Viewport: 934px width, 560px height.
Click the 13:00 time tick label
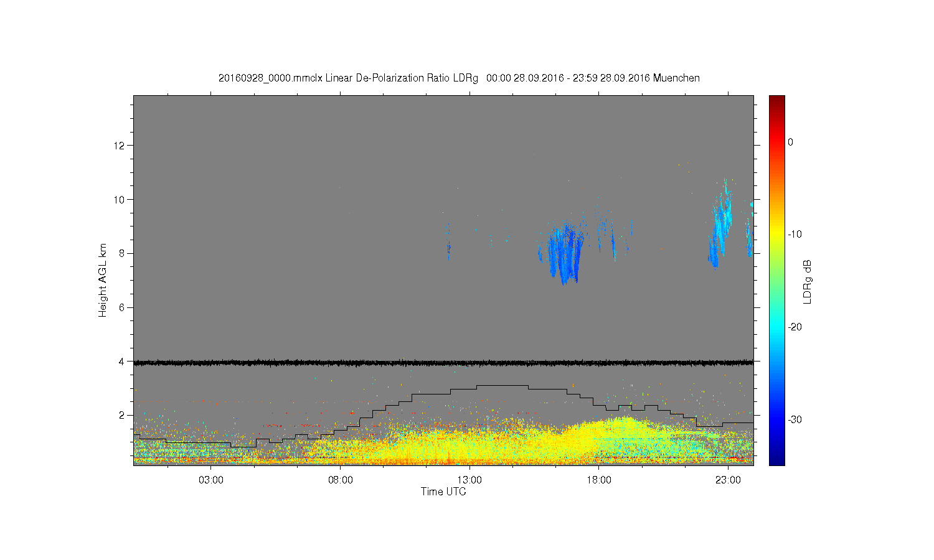[469, 480]
